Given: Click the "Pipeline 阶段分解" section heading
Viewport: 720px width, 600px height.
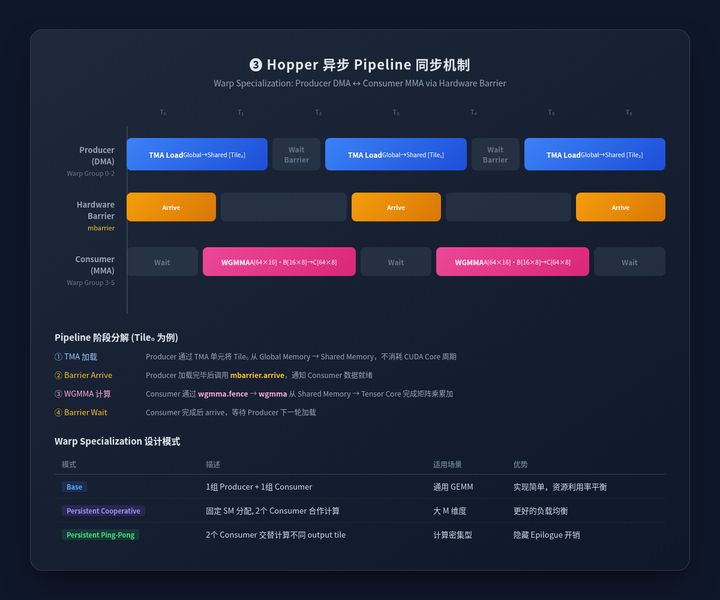Looking at the screenshot, I should (116, 337).
